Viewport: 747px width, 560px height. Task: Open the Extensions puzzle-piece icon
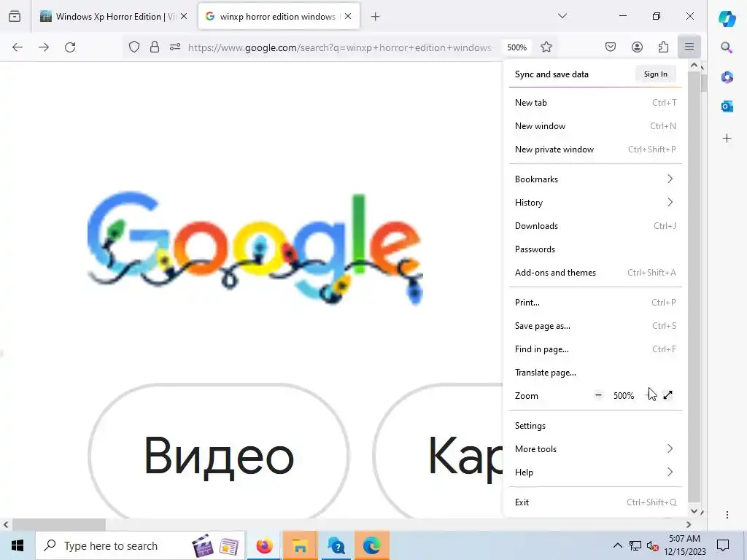(663, 47)
